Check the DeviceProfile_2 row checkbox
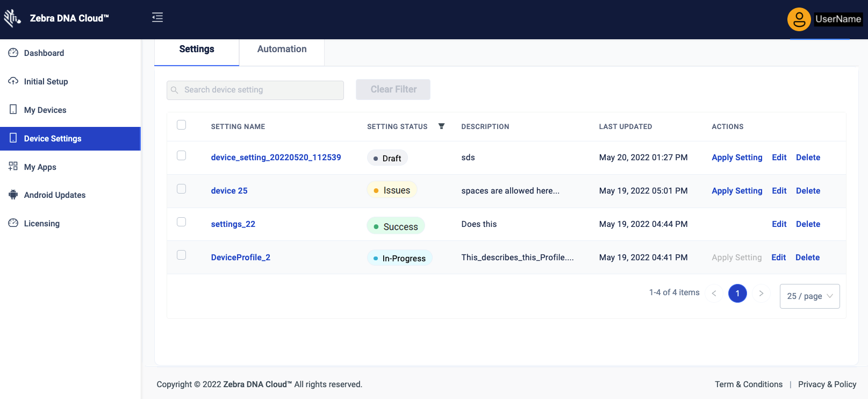The height and width of the screenshot is (399, 868). pyautogui.click(x=182, y=255)
